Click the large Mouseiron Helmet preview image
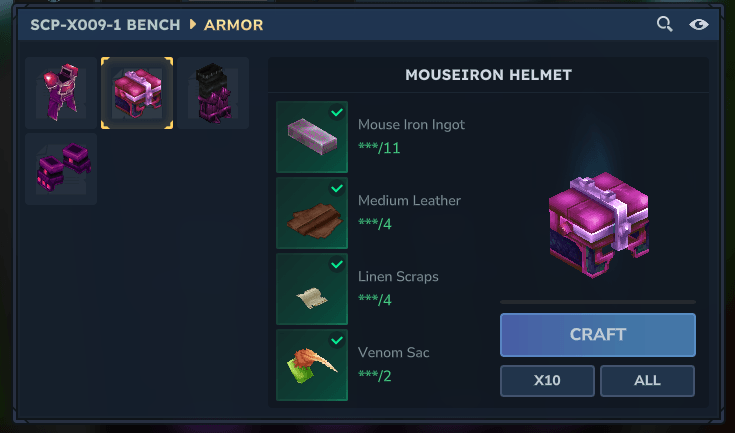The image size is (735, 433). 599,225
